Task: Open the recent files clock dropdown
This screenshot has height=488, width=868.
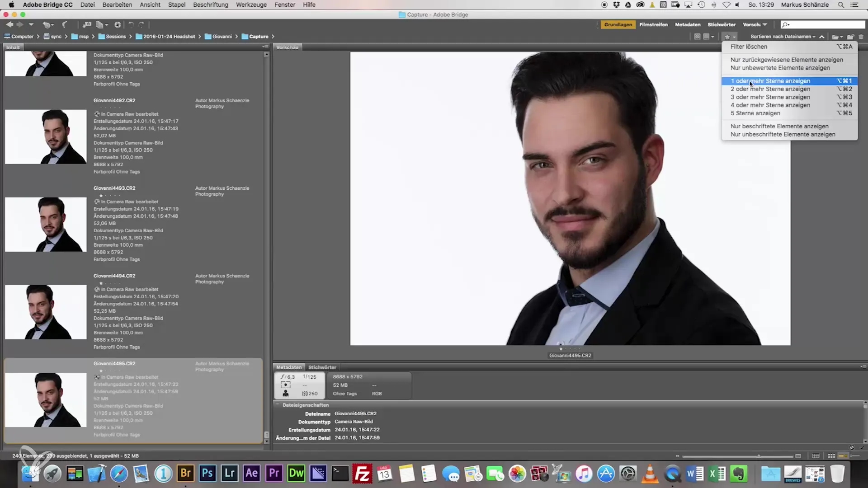Action: 47,24
